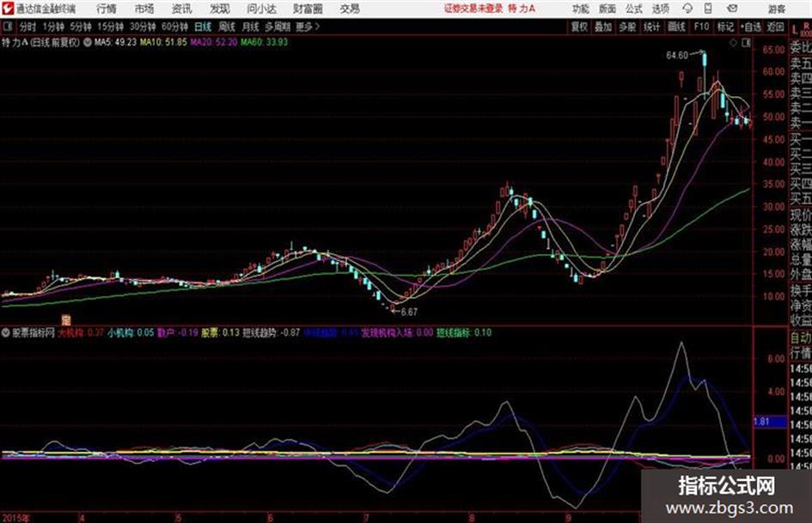Expand the 更多 period options
The width and height of the screenshot is (812, 523).
tap(308, 27)
